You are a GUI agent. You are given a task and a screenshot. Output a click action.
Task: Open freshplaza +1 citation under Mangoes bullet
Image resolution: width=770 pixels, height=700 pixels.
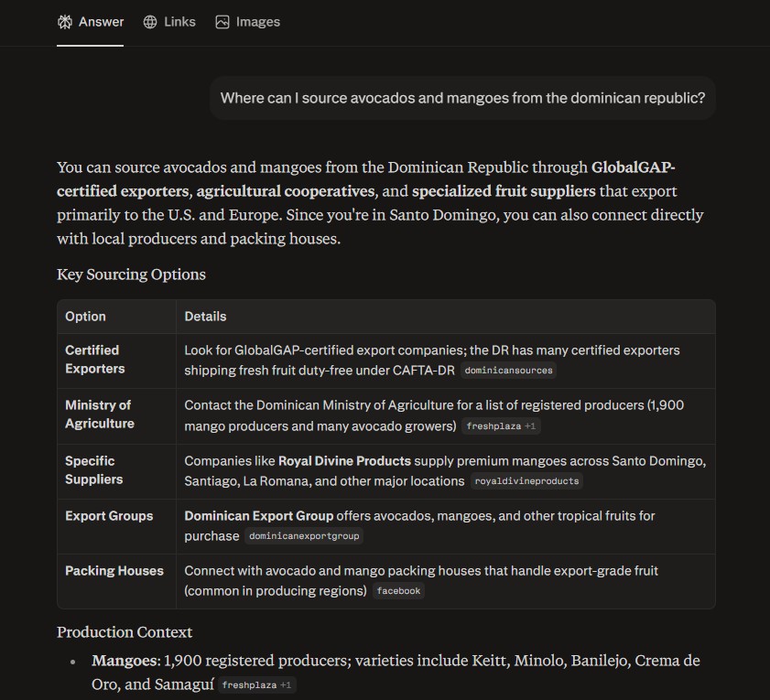tap(256, 684)
